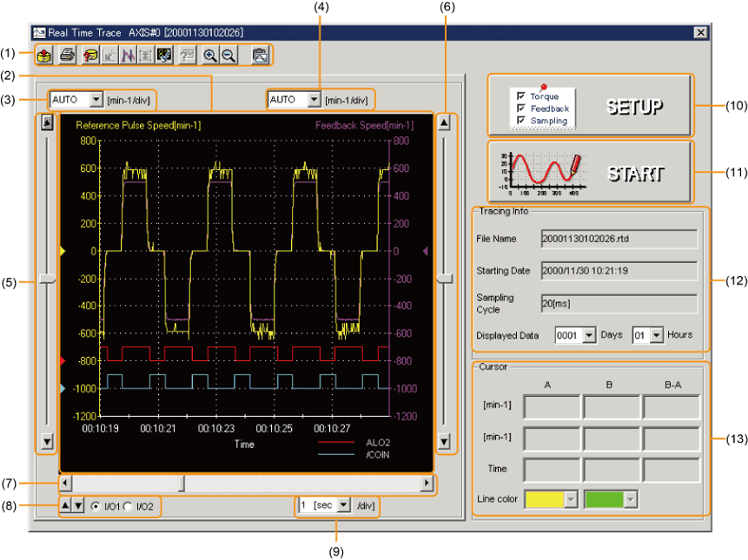The height and width of the screenshot is (560, 748).
Task: Open the Displayed Data Hours dropdown
Action: (x=656, y=335)
